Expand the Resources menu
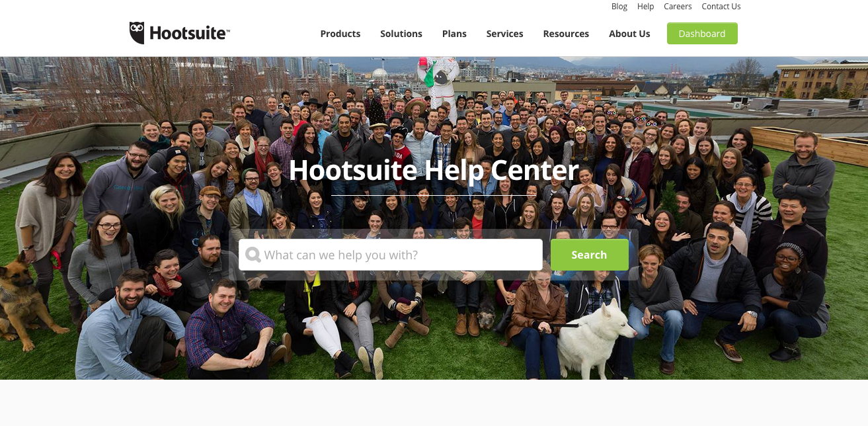868x426 pixels. (x=566, y=34)
